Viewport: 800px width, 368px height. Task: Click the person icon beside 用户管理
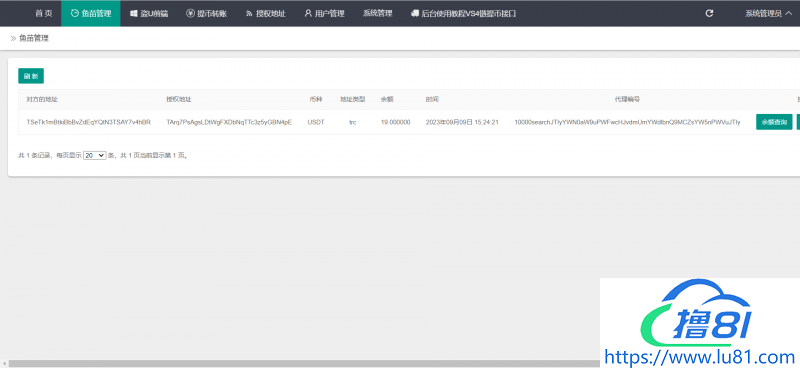point(308,13)
